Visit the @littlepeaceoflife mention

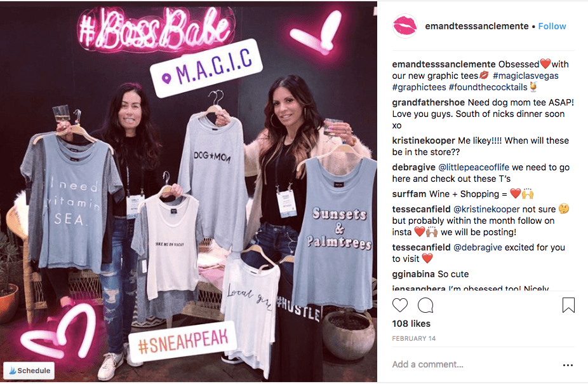[474, 167]
